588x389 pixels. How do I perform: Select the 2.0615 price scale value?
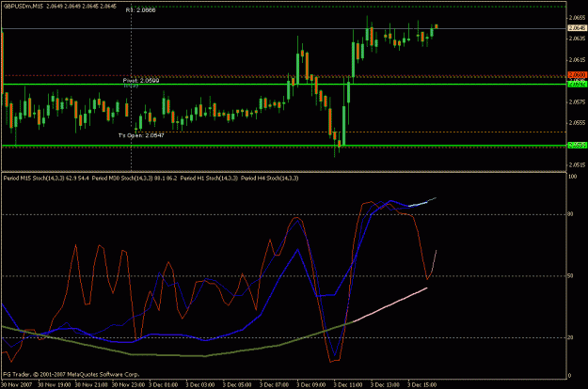click(x=577, y=59)
